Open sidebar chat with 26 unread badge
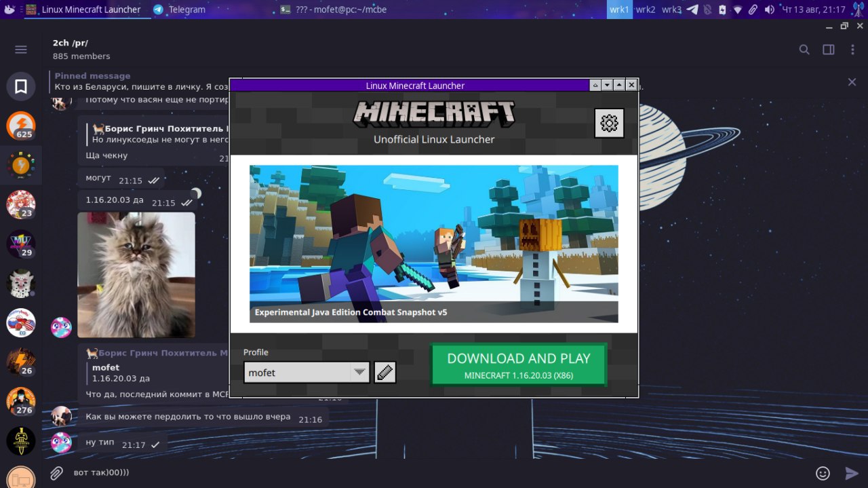 pyautogui.click(x=21, y=362)
